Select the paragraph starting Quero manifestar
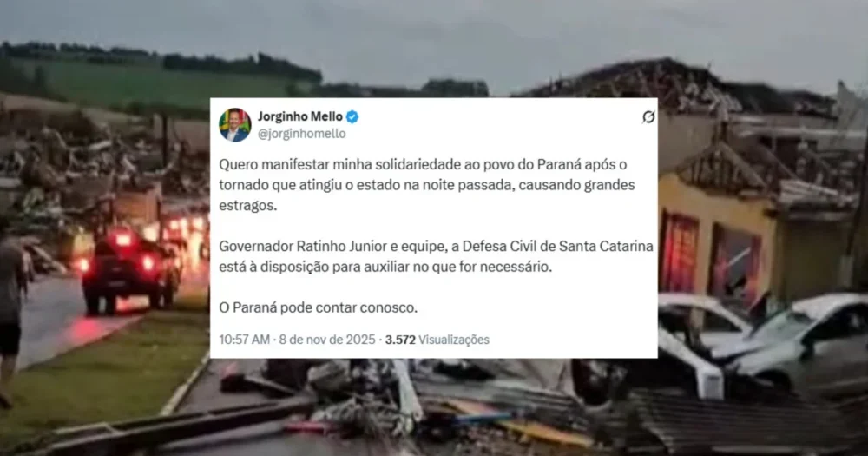The image size is (868, 456). coord(427,185)
